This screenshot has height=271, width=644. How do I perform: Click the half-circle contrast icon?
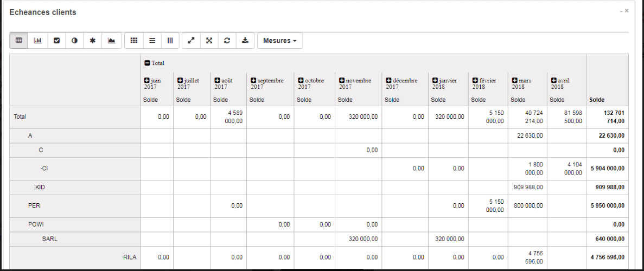[x=74, y=41]
